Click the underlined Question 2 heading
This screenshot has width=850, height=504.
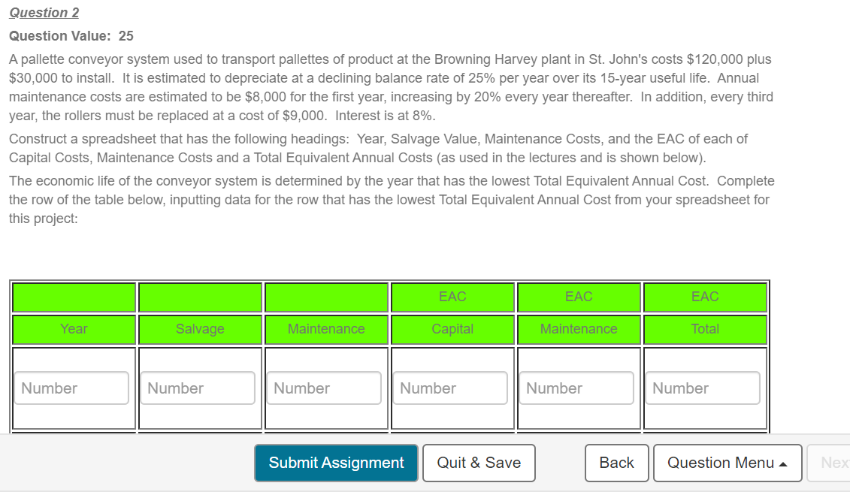(43, 12)
